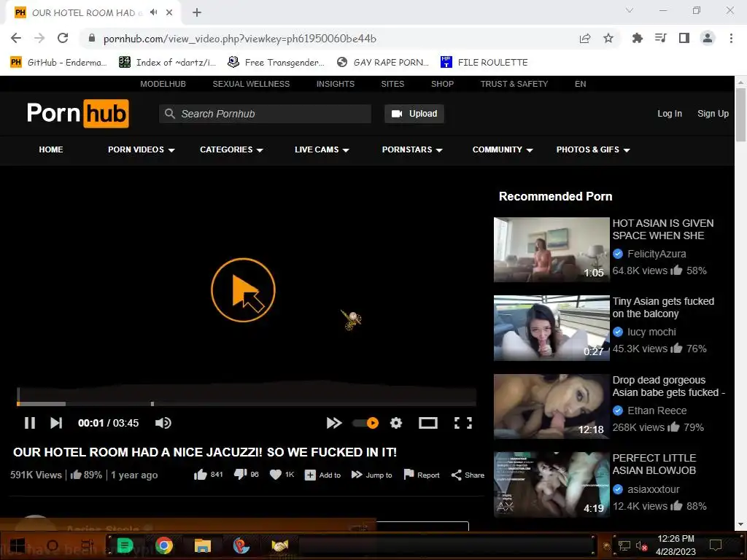Click Sign Up
Image resolution: width=747 pixels, height=560 pixels.
click(713, 114)
